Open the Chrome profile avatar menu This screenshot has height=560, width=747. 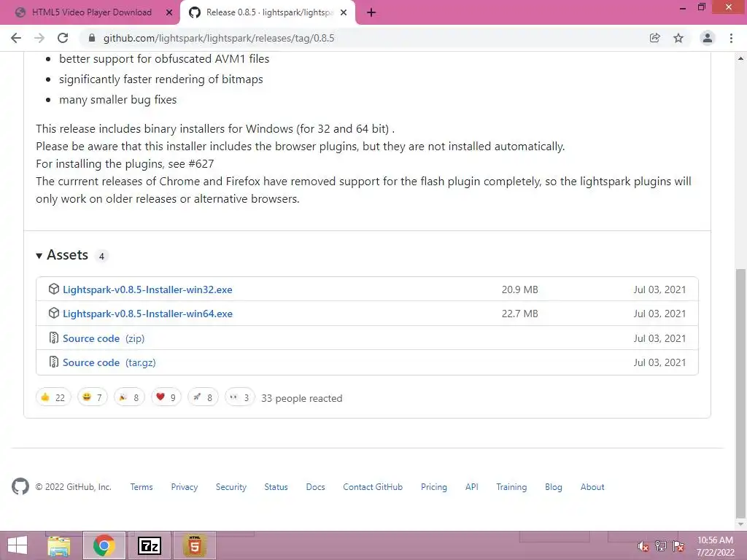tap(708, 38)
